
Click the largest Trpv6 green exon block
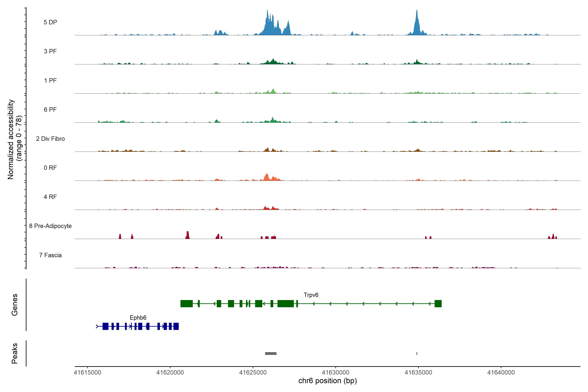click(x=286, y=304)
